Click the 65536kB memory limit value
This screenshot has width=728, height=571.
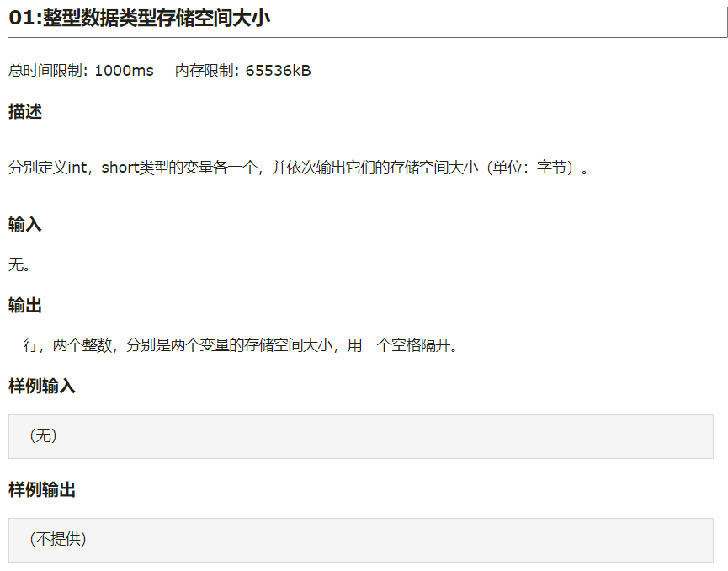click(278, 71)
